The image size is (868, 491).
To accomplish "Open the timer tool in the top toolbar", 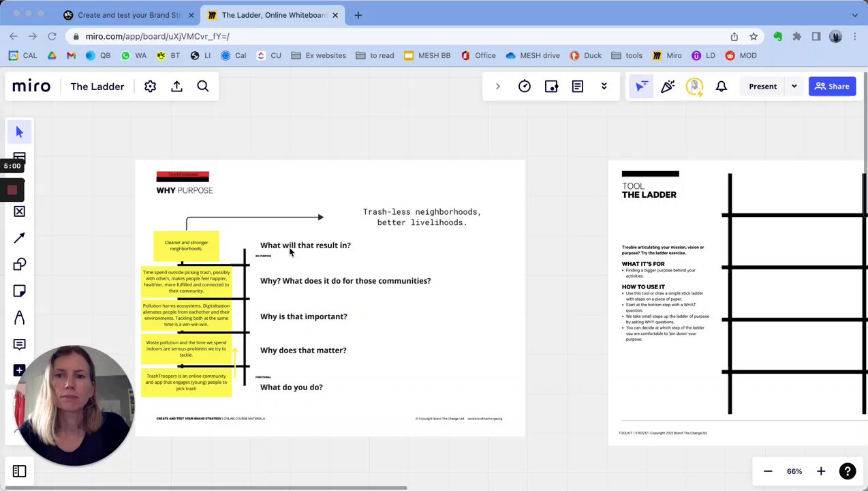I will 525,87.
